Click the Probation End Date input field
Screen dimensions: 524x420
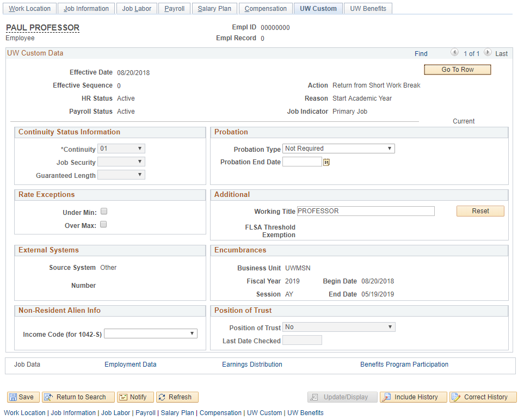pos(302,162)
